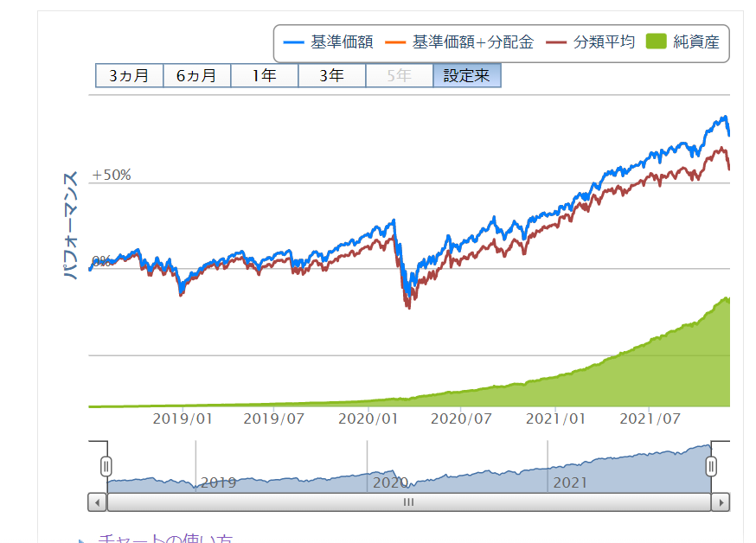The height and width of the screenshot is (543, 756).
Task: Click the 2019 marker in the navigator
Action: (218, 482)
